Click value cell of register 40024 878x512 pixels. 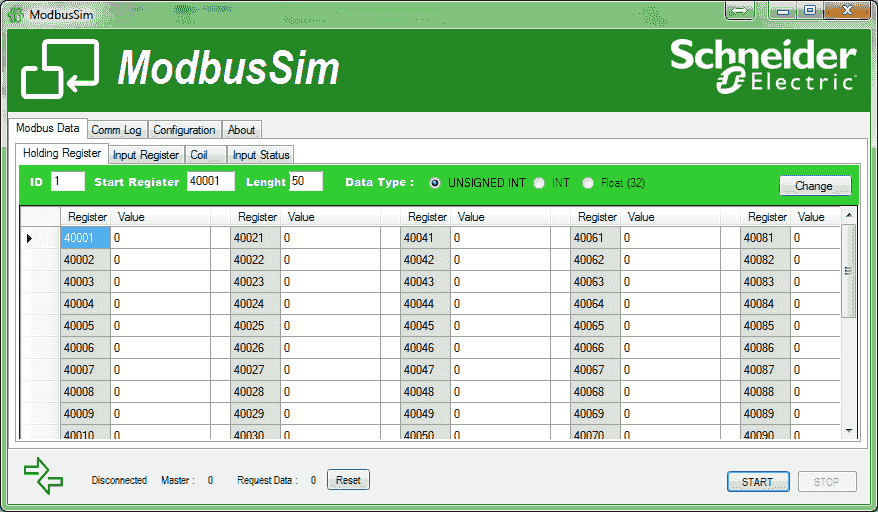331,304
